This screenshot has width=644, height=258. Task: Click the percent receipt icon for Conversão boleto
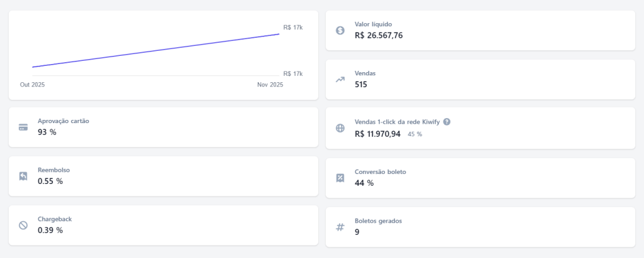[x=340, y=178]
